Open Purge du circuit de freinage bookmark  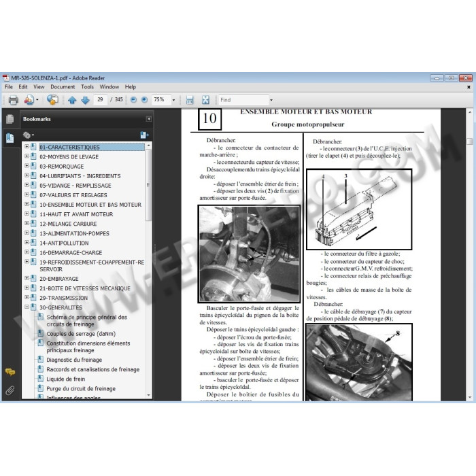81,388
